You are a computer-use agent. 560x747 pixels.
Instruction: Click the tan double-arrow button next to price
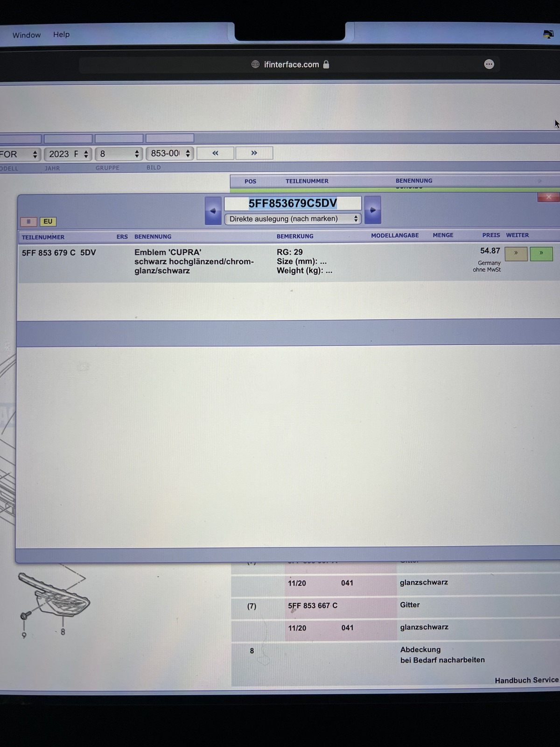pos(516,254)
